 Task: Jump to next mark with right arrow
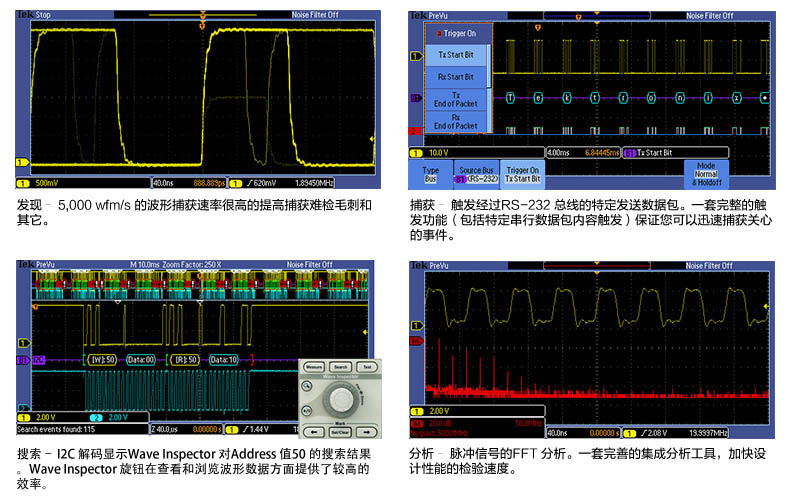point(367,432)
